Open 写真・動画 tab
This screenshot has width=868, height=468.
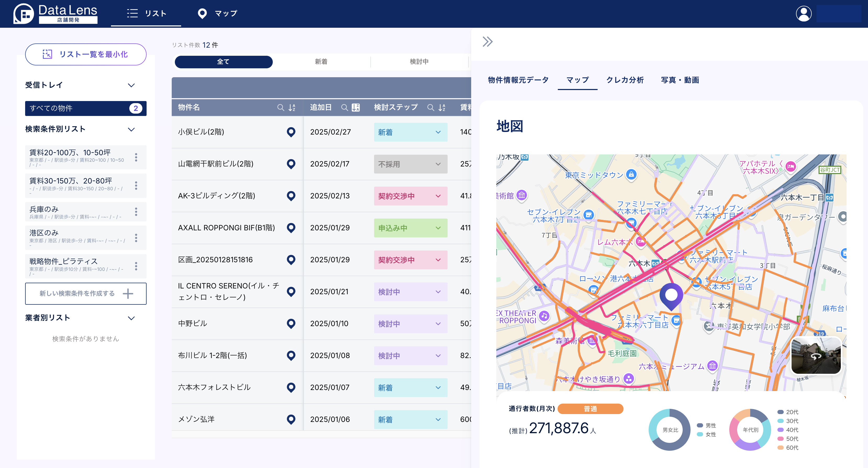[680, 80]
